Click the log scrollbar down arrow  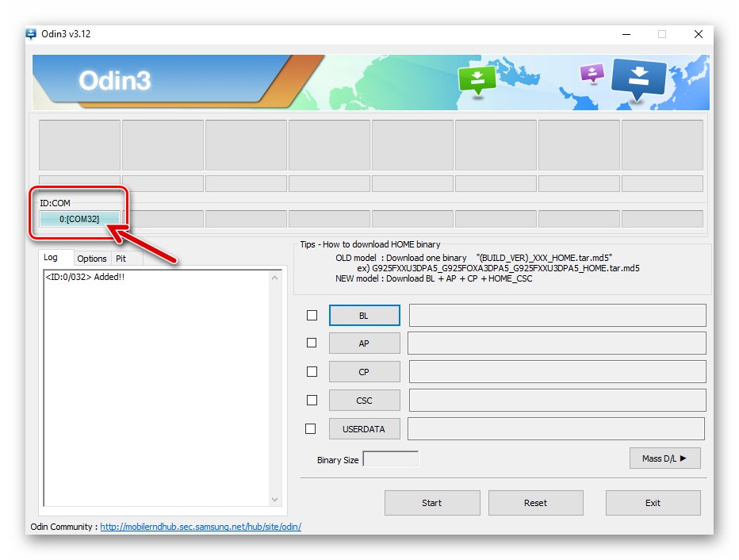(275, 499)
